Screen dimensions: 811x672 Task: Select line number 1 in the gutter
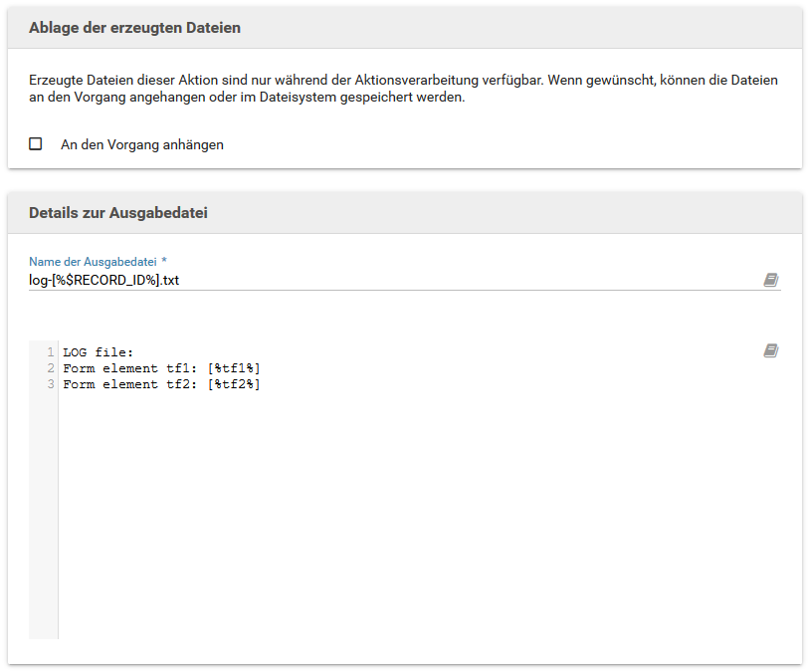pos(50,352)
